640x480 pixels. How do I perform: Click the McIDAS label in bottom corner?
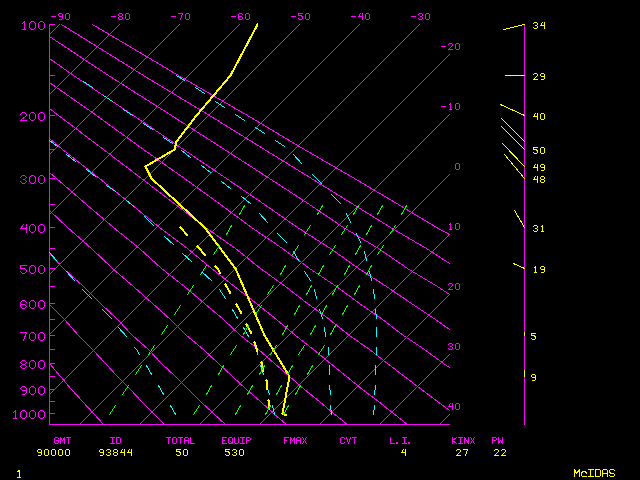click(x=593, y=472)
